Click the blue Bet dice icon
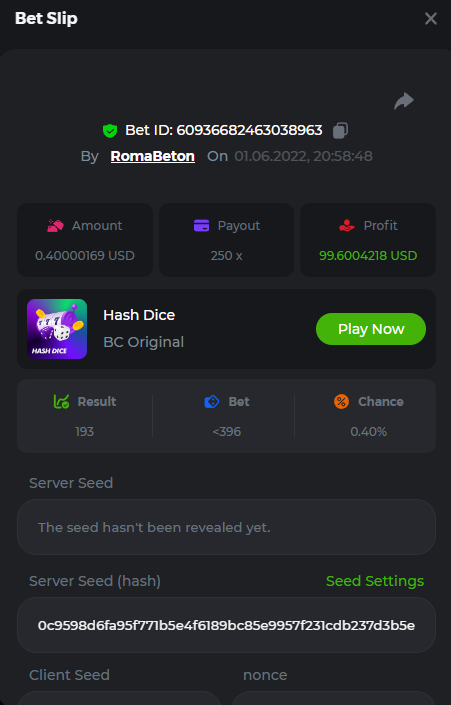The width and height of the screenshot is (451, 705). (x=212, y=402)
